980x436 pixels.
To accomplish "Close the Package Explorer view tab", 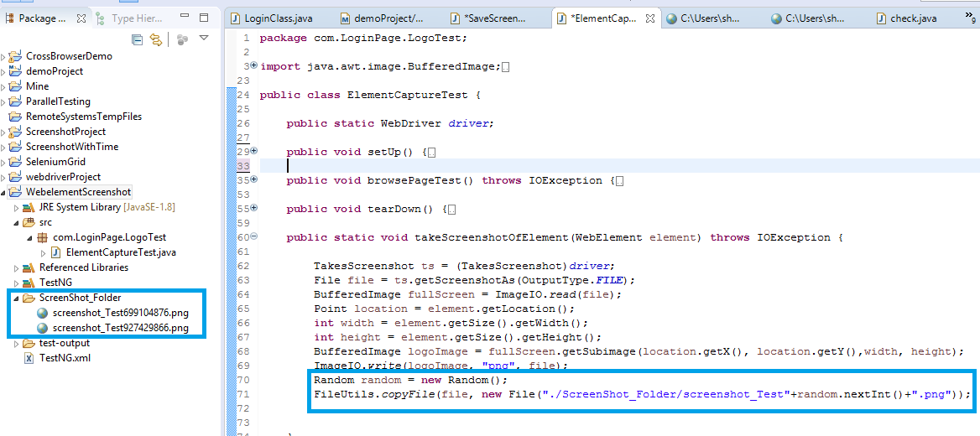I will coord(80,18).
